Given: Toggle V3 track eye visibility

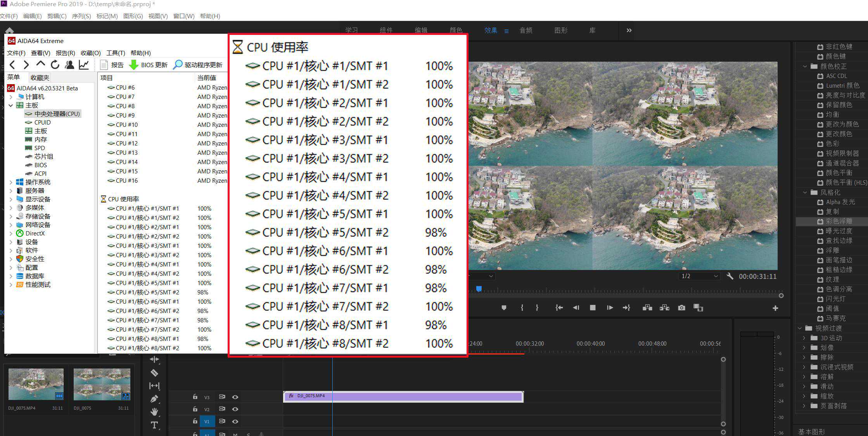Looking at the screenshot, I should [x=235, y=397].
